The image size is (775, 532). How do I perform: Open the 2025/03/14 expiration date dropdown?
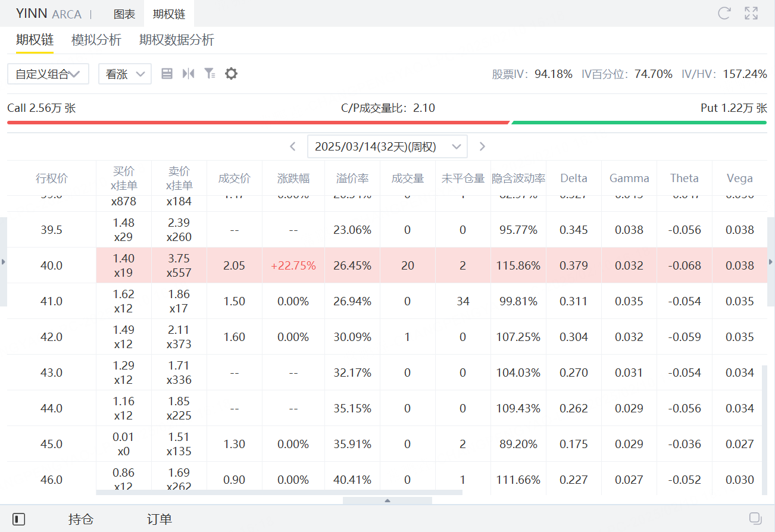coord(387,146)
